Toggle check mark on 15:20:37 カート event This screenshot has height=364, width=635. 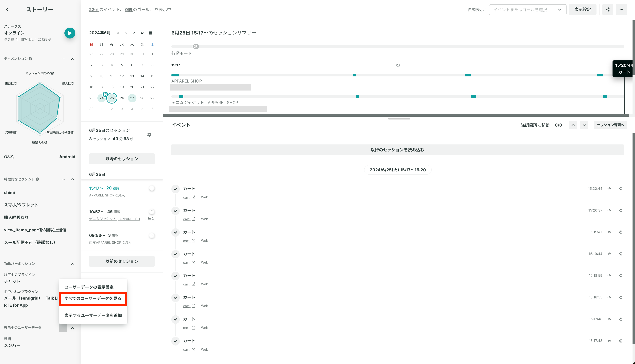point(176,211)
